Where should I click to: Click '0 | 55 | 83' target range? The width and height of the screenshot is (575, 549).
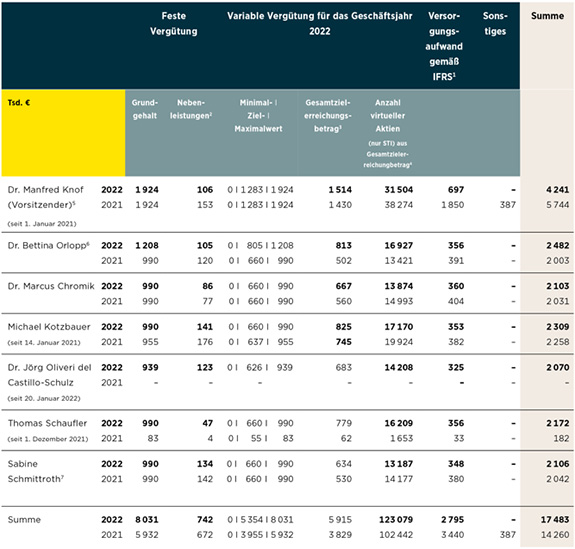pyautogui.click(x=260, y=438)
